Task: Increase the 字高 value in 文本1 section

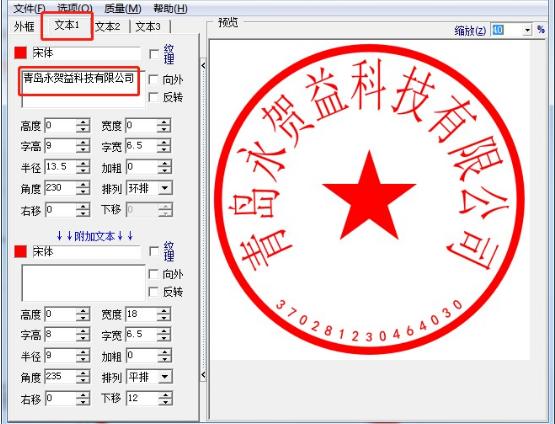Action: click(83, 143)
